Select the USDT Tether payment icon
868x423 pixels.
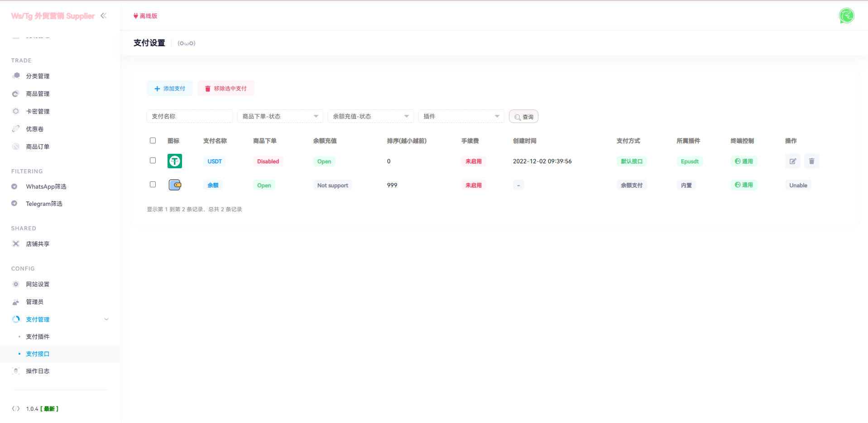click(174, 161)
